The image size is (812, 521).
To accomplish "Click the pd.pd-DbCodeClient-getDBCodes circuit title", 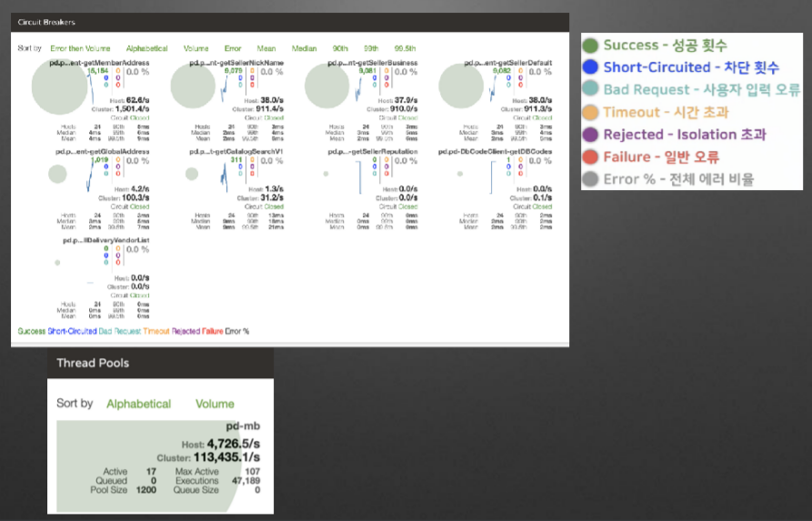I will (x=495, y=152).
